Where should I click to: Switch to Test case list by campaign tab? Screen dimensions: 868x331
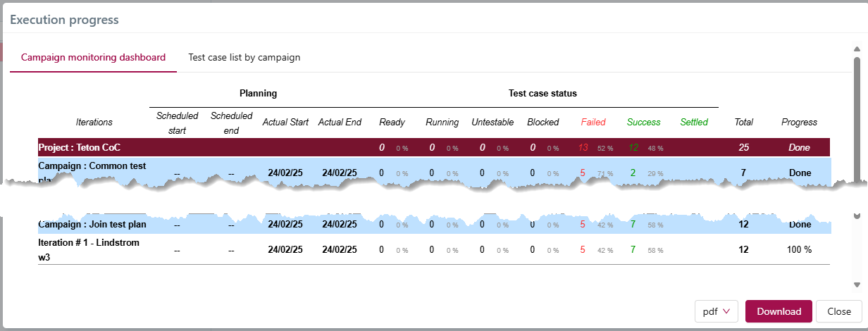[244, 57]
